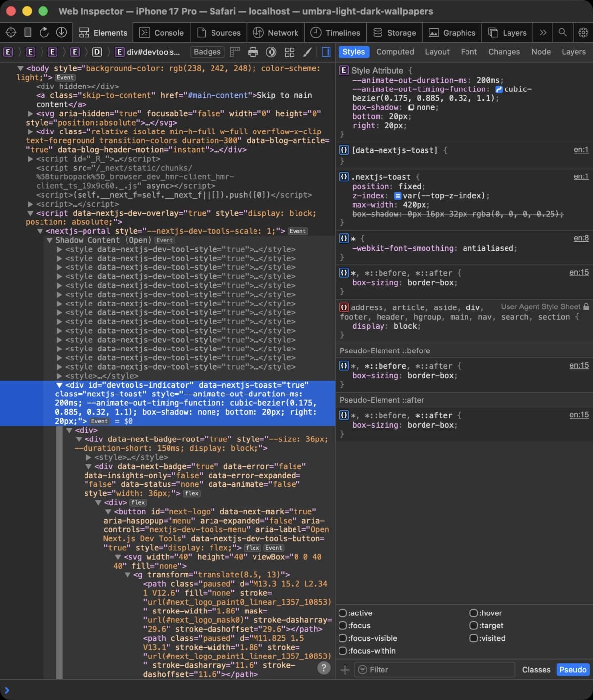Select div#devtools breadcrumb item
This screenshot has height=700, width=593.
(x=148, y=52)
